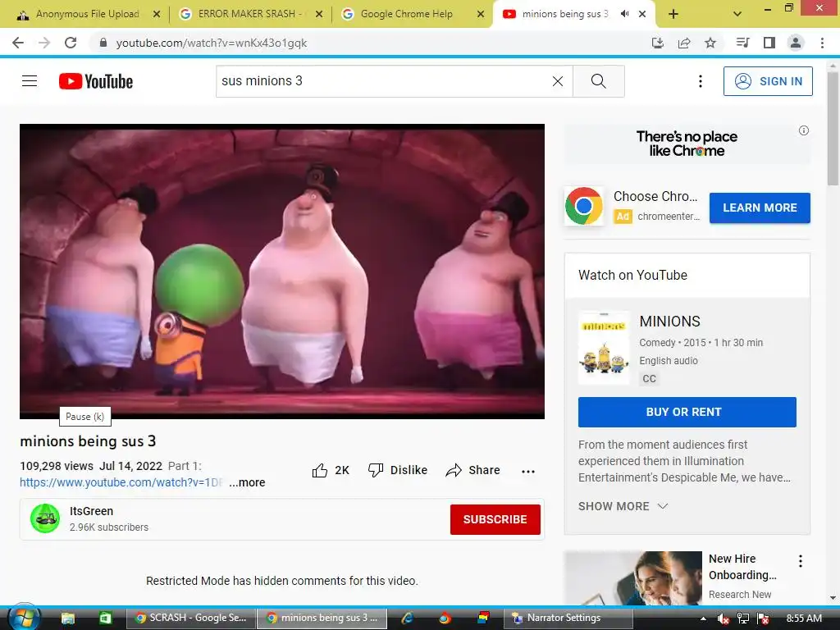Open ItsGreen channel avatar

[x=45, y=518]
